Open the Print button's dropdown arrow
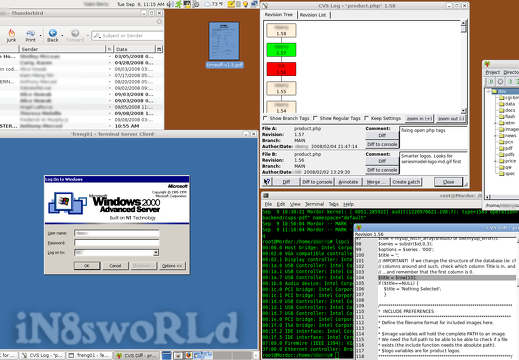This screenshot has width=519, height=360. click(40, 35)
